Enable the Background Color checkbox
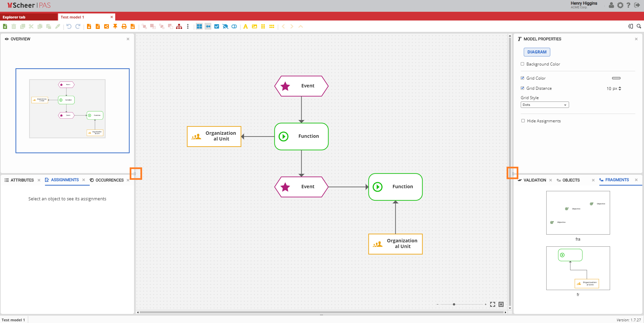 coord(522,64)
